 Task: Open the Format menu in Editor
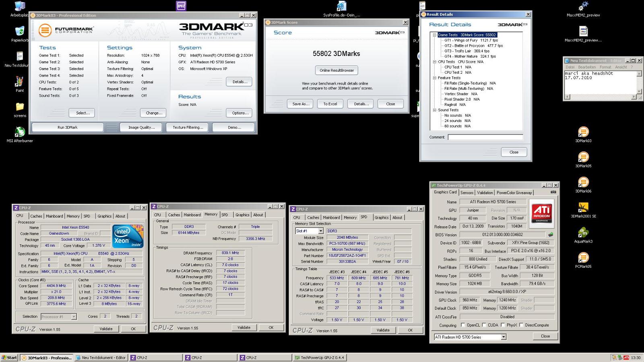pos(605,67)
